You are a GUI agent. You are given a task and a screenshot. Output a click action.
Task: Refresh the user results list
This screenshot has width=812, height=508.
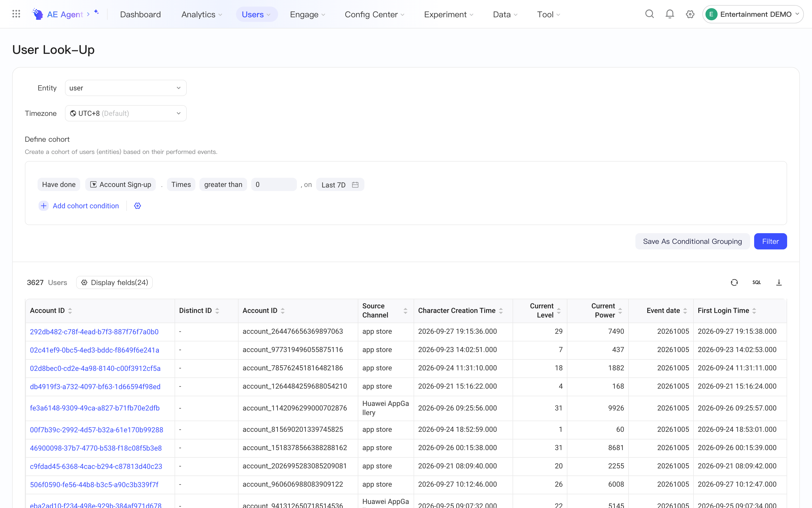[x=734, y=282]
